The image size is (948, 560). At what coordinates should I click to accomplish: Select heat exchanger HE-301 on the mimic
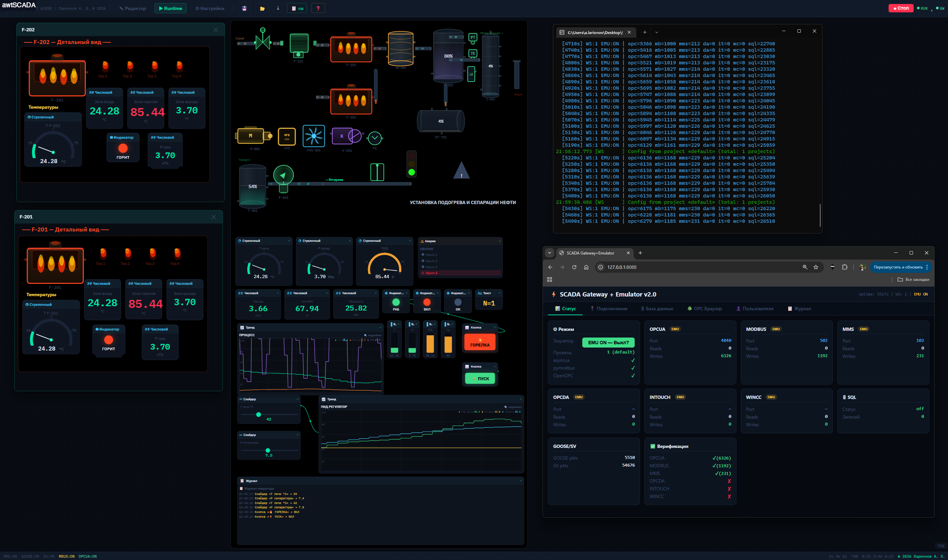click(x=400, y=49)
